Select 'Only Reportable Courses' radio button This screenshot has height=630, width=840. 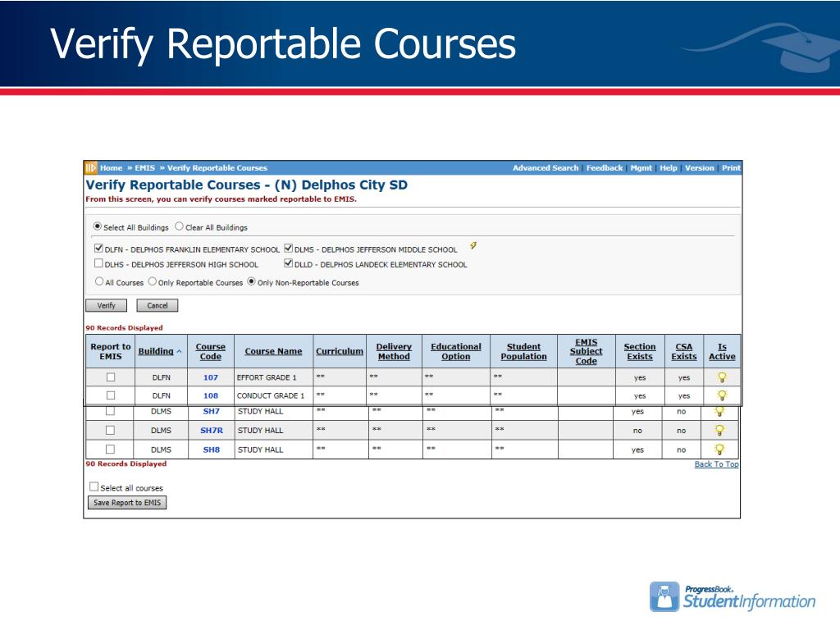(152, 281)
